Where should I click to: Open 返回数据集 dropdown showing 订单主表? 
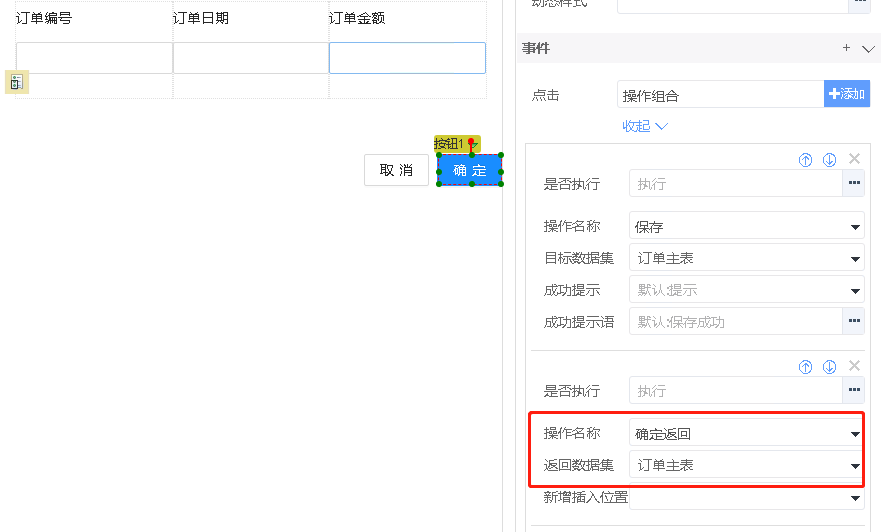(x=747, y=465)
